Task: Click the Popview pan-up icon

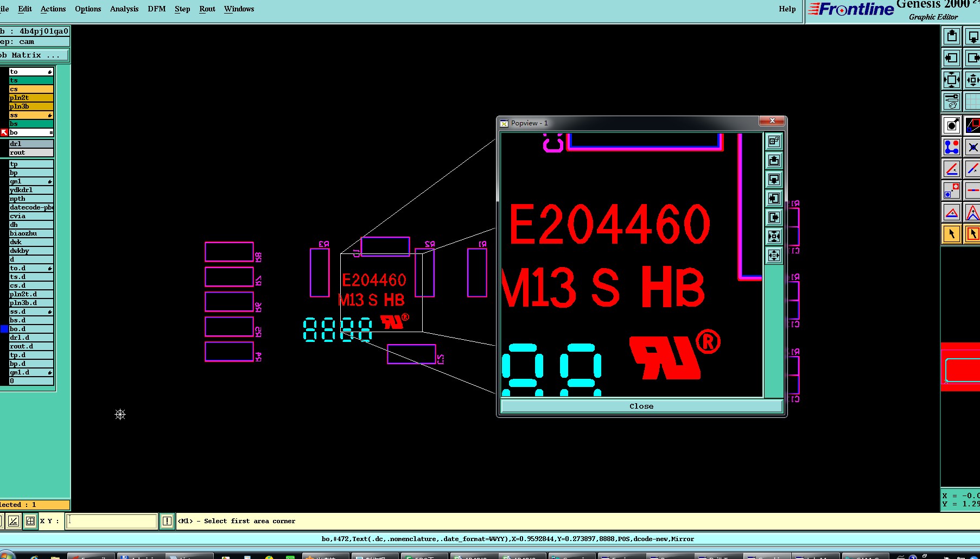Action: pos(774,160)
